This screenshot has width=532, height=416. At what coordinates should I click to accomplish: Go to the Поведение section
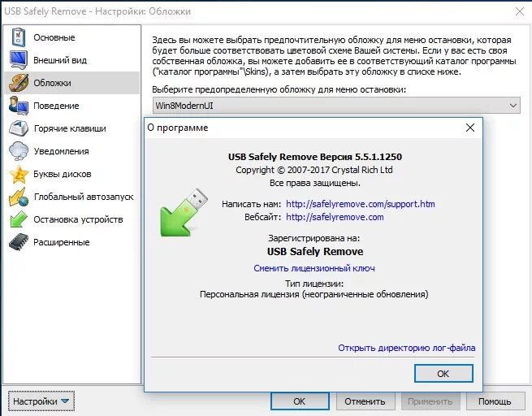[56, 106]
